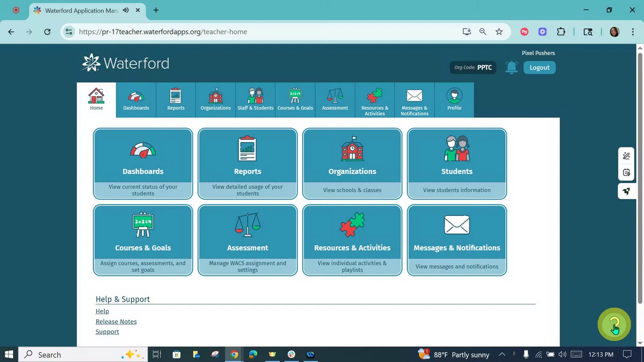Show hidden system tray icons
644x362 pixels.
click(x=502, y=354)
